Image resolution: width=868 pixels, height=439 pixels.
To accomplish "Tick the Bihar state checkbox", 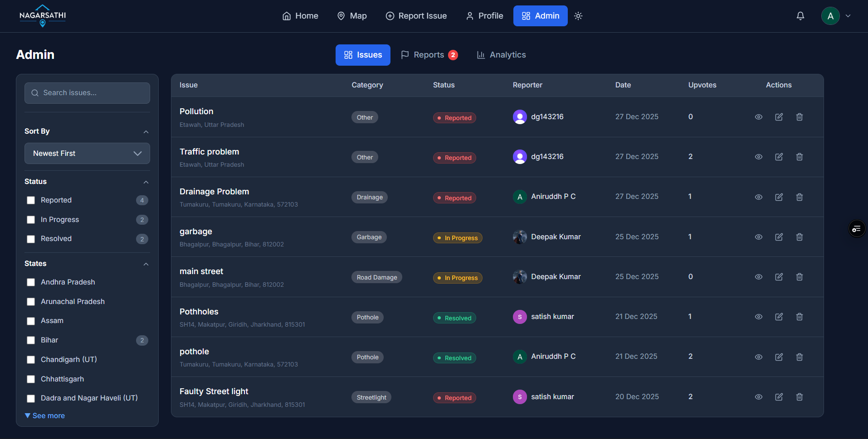I will pyautogui.click(x=31, y=340).
